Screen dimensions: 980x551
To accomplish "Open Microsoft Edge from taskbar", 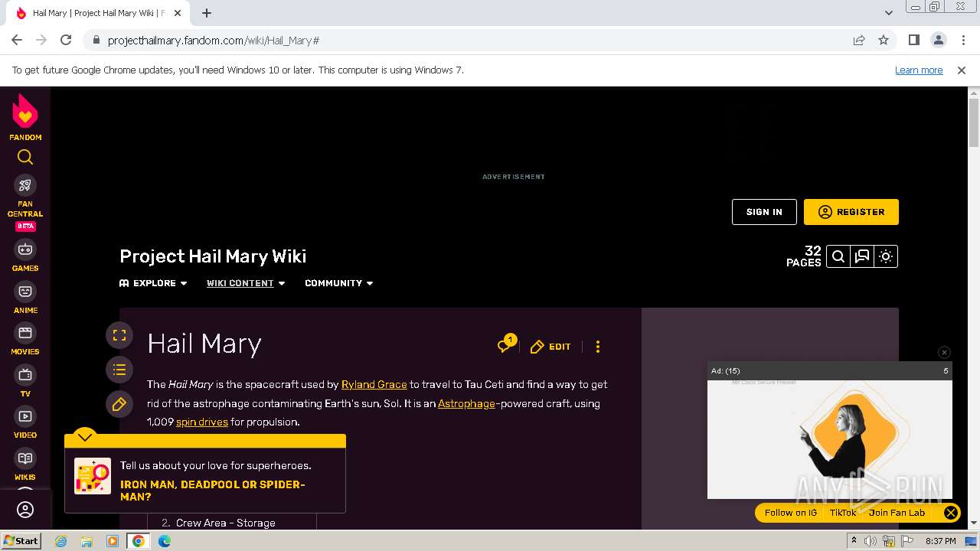I will [x=165, y=541].
